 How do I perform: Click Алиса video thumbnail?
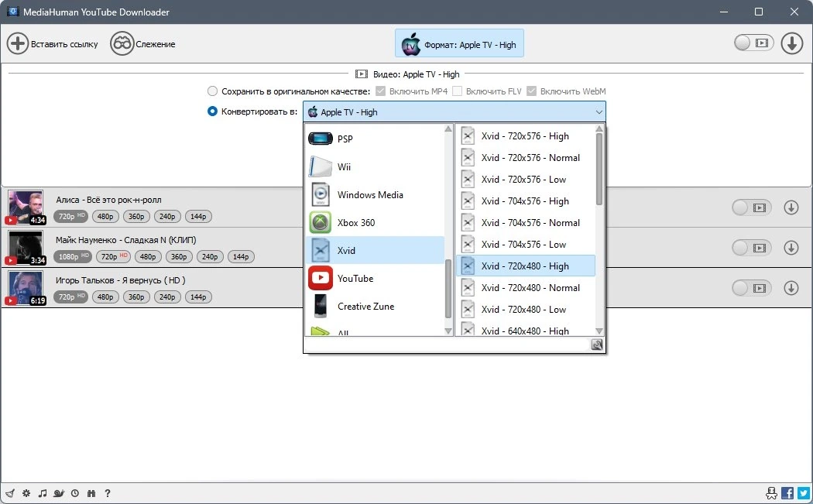pyautogui.click(x=26, y=207)
